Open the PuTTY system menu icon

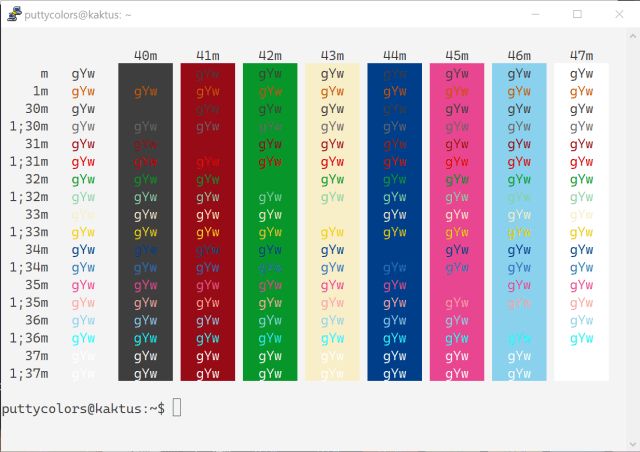(x=14, y=14)
